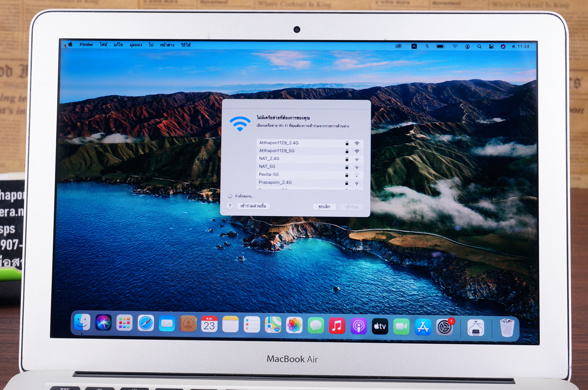The height and width of the screenshot is (390, 588).
Task: Open App Store from the Dock
Action: coord(423,327)
